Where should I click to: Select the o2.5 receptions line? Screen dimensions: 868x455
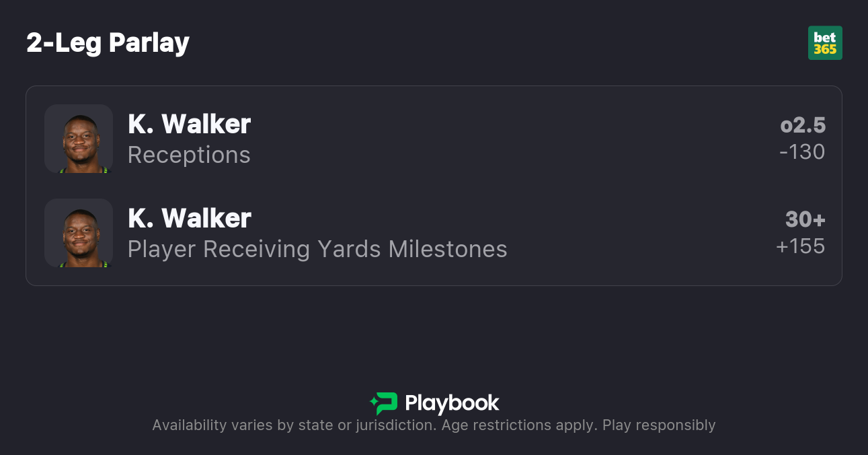click(803, 125)
